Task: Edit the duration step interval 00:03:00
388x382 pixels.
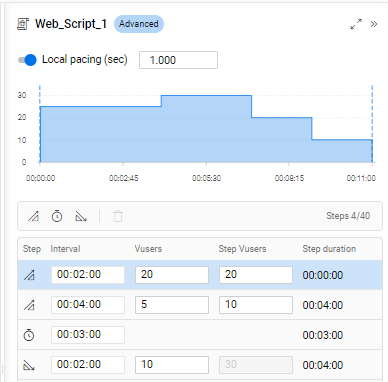Action: point(88,335)
